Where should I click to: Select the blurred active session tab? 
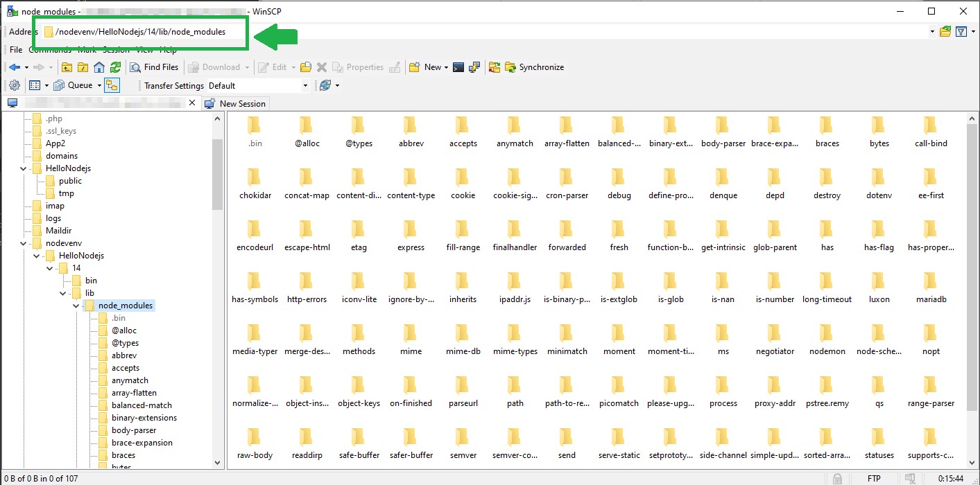click(103, 103)
